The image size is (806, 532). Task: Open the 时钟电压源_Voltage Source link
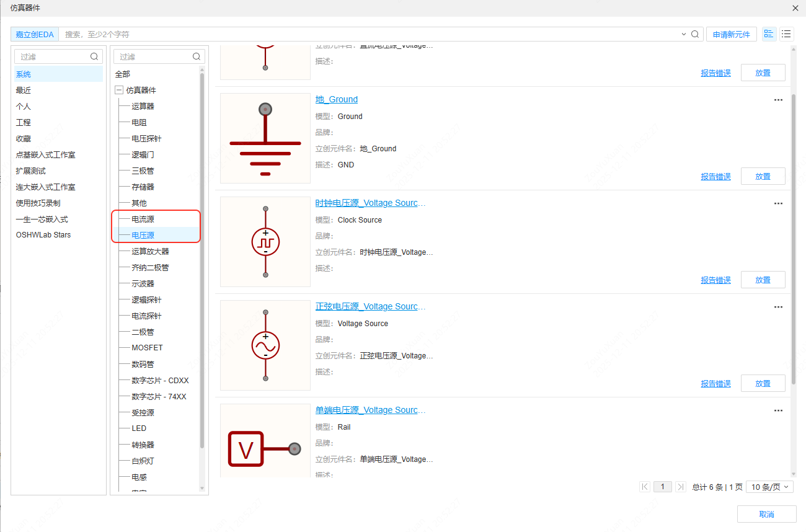pyautogui.click(x=370, y=203)
